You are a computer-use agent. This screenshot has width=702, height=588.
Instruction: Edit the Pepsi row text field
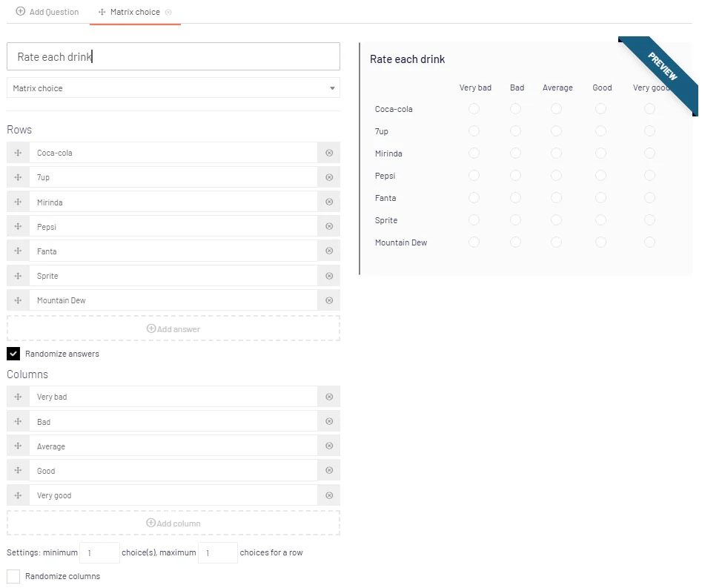[x=173, y=227]
